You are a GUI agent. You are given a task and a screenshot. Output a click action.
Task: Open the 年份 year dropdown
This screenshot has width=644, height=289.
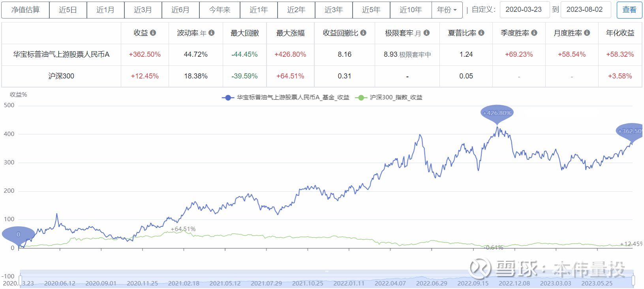coord(447,10)
